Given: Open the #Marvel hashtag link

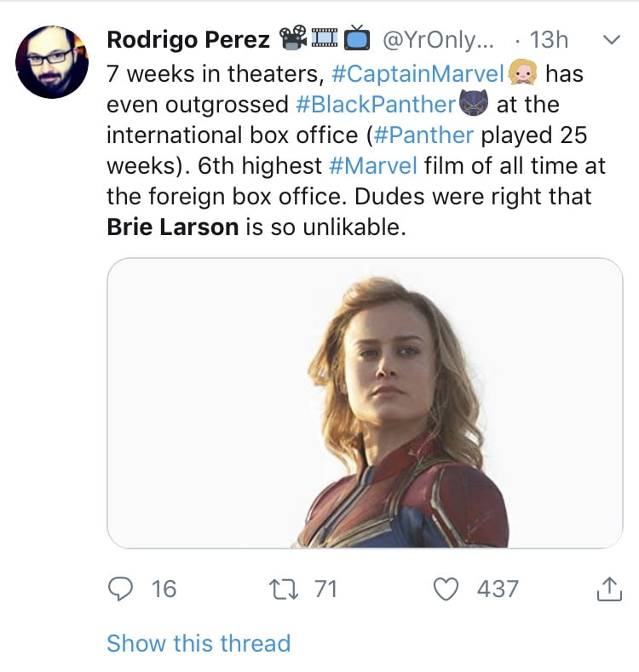Looking at the screenshot, I should click(367, 167).
